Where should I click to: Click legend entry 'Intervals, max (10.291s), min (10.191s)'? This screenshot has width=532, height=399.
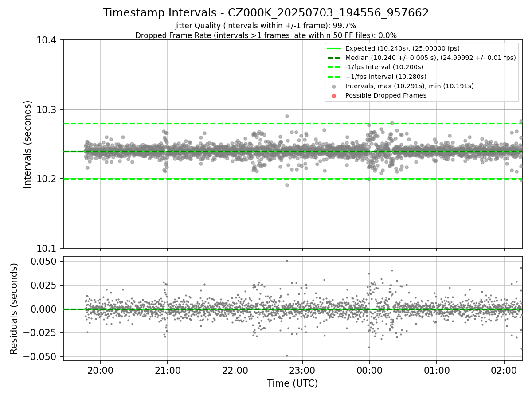(410, 86)
